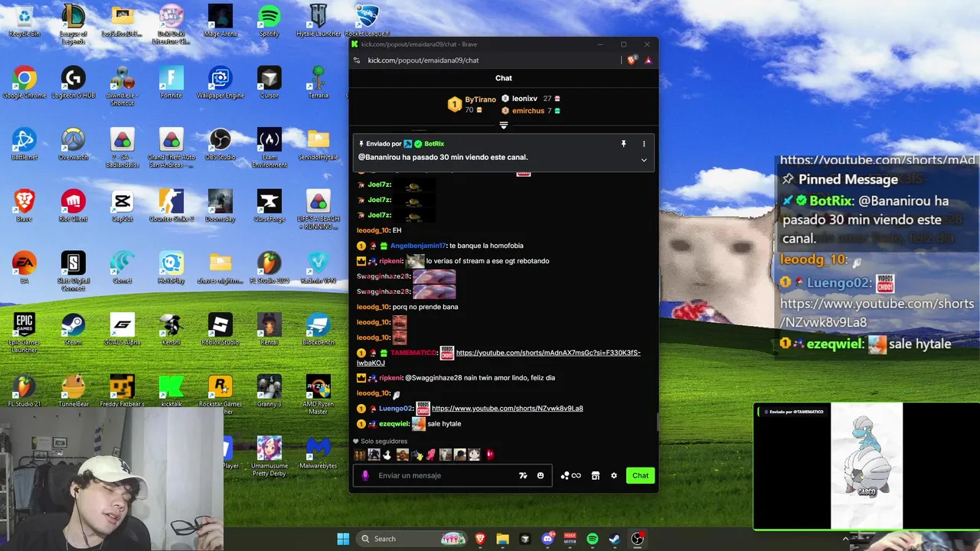Open OBS Studio desktop shortcut

pyautogui.click(x=220, y=144)
